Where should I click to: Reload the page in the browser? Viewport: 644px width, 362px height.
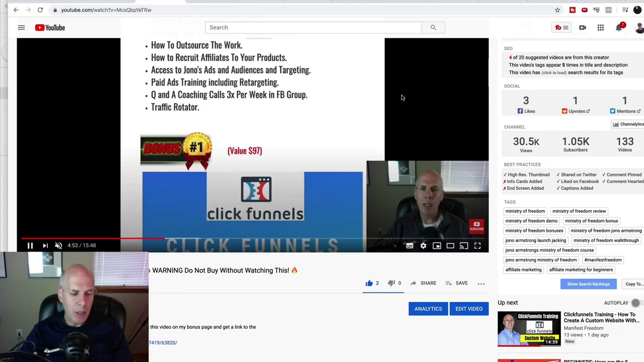tap(40, 10)
